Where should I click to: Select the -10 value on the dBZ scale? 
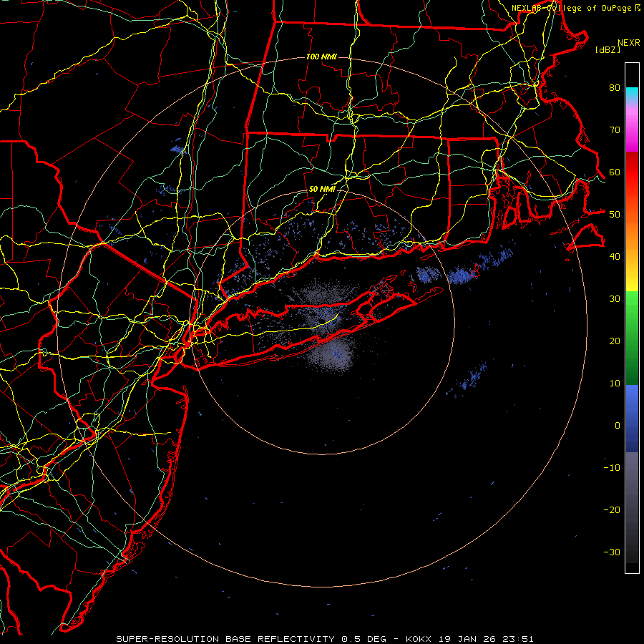tap(612, 468)
